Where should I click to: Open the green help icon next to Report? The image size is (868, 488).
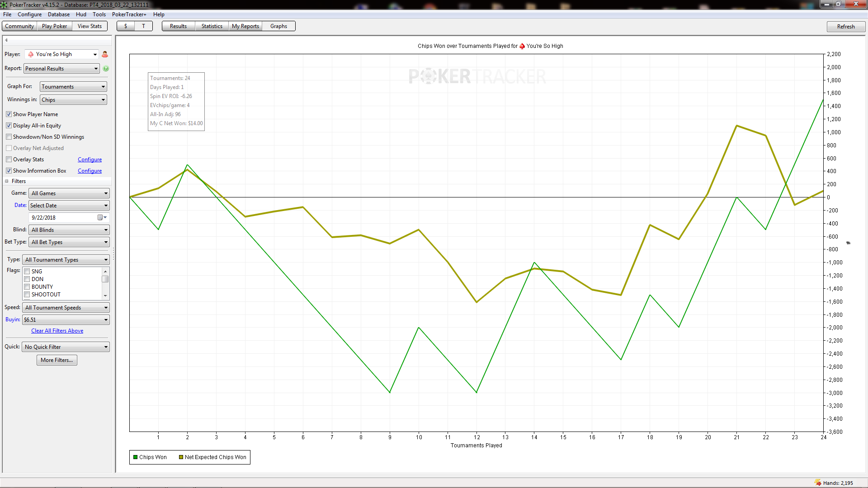pyautogui.click(x=106, y=69)
